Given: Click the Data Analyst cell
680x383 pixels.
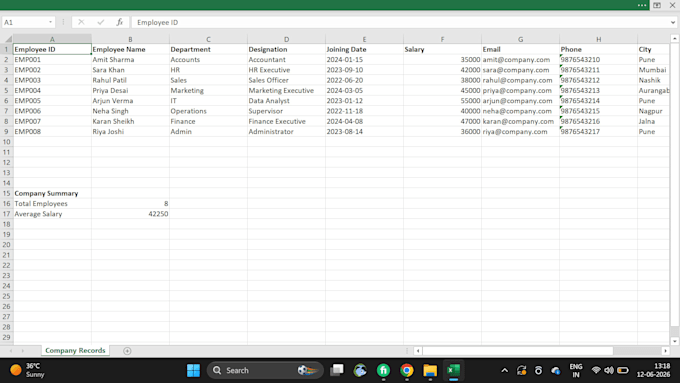Looking at the screenshot, I should [286, 101].
